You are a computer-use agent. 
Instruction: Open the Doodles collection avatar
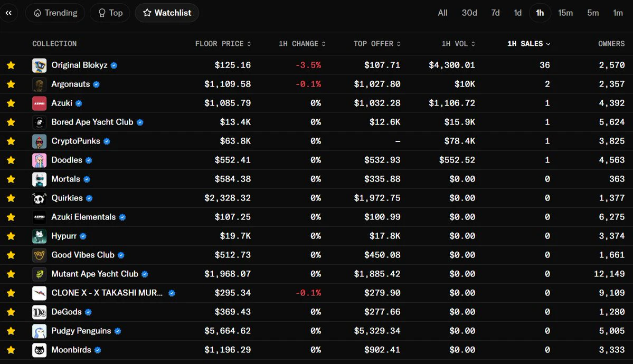pyautogui.click(x=39, y=160)
